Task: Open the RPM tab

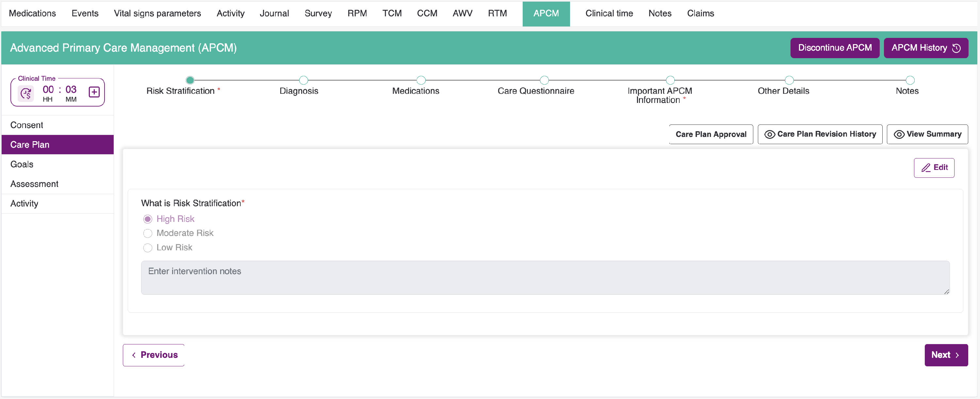Action: click(357, 13)
